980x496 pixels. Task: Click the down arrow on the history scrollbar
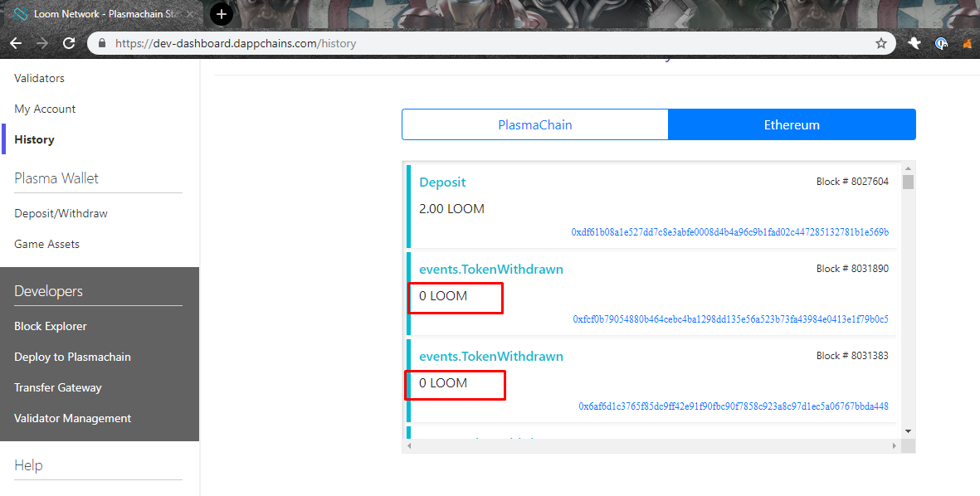click(x=907, y=432)
